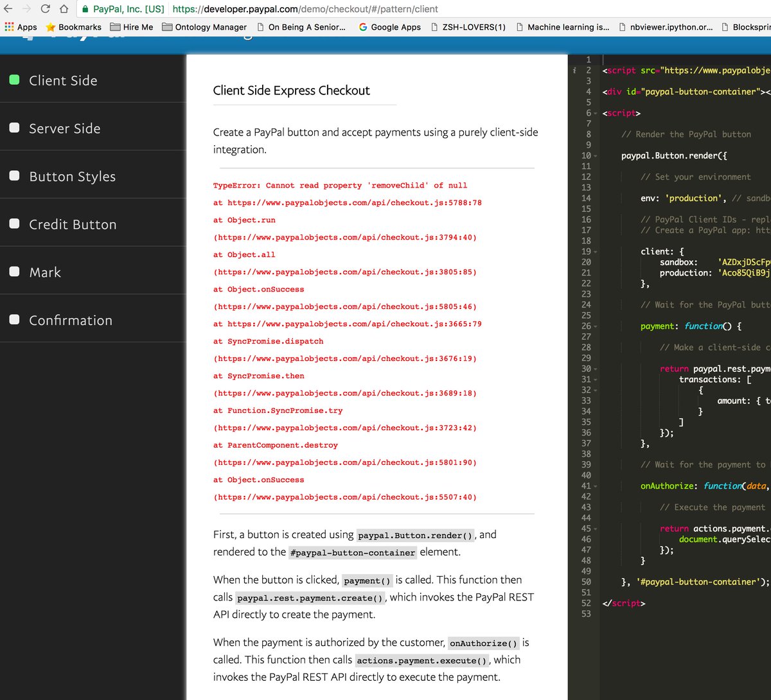This screenshot has width=771, height=700.
Task: Select the Mark demo tab
Action: click(x=93, y=272)
